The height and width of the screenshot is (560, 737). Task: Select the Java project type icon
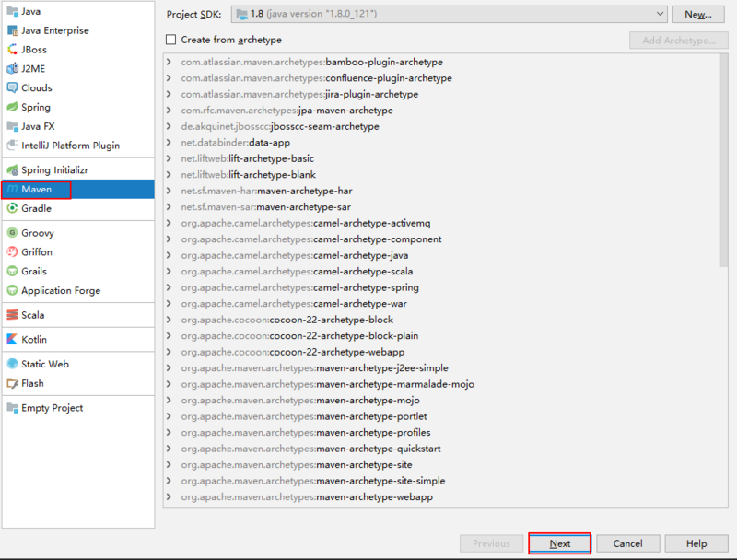(x=12, y=11)
